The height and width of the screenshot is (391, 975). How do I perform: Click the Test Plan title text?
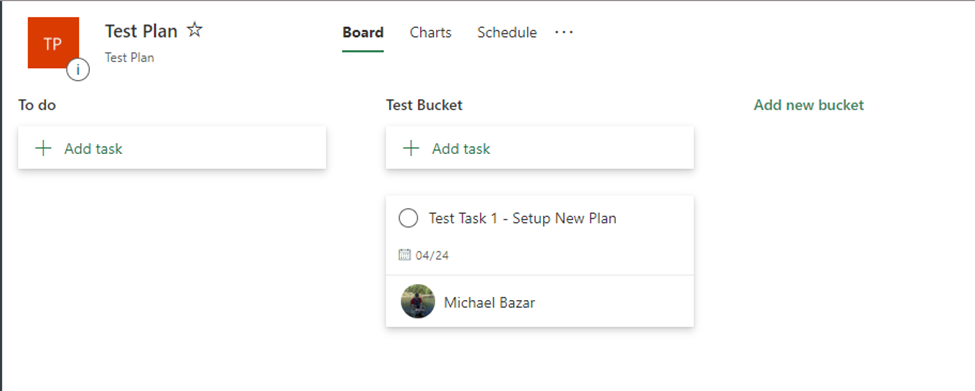(x=141, y=30)
